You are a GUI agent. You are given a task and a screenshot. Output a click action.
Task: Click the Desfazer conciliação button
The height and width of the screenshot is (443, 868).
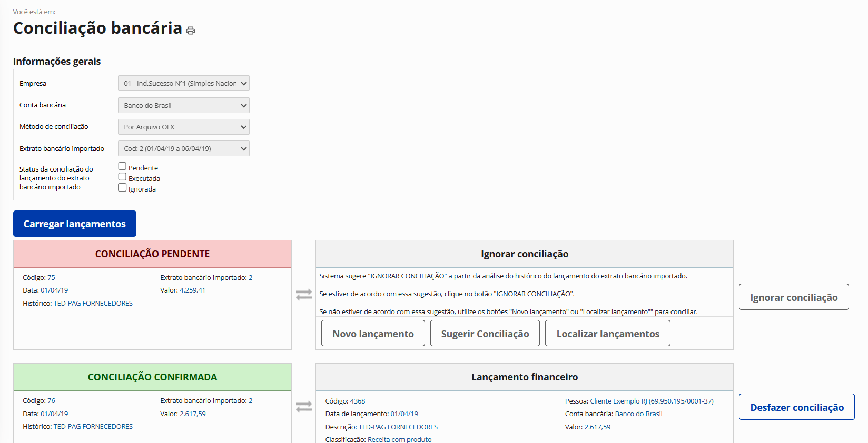click(796, 407)
